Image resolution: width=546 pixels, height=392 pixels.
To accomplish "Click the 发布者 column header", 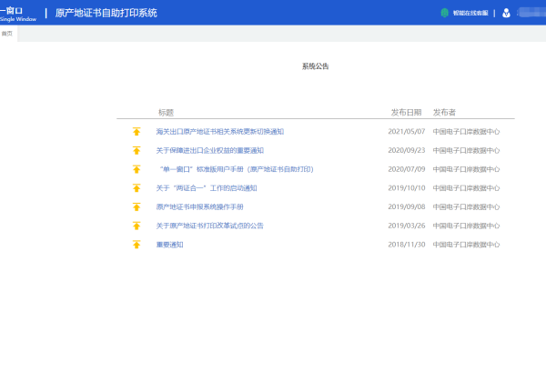I will (x=444, y=112).
